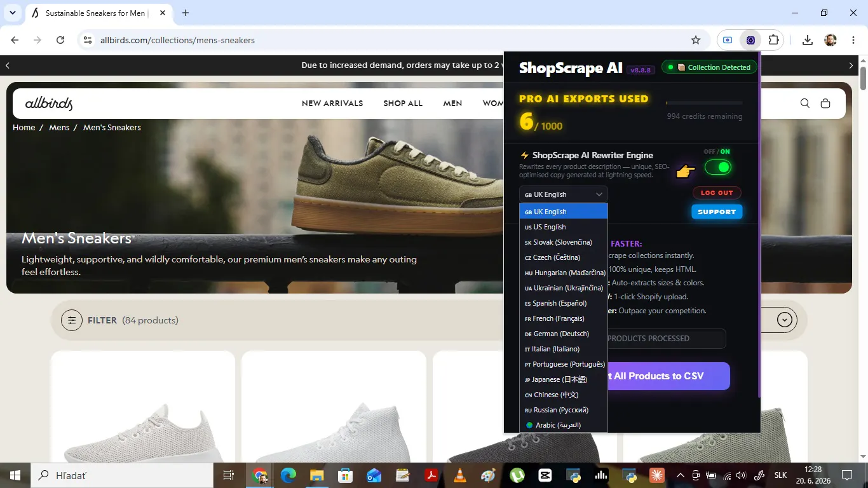Go to the Mens breadcrumb
This screenshot has height=488, width=868.
pos(59,128)
